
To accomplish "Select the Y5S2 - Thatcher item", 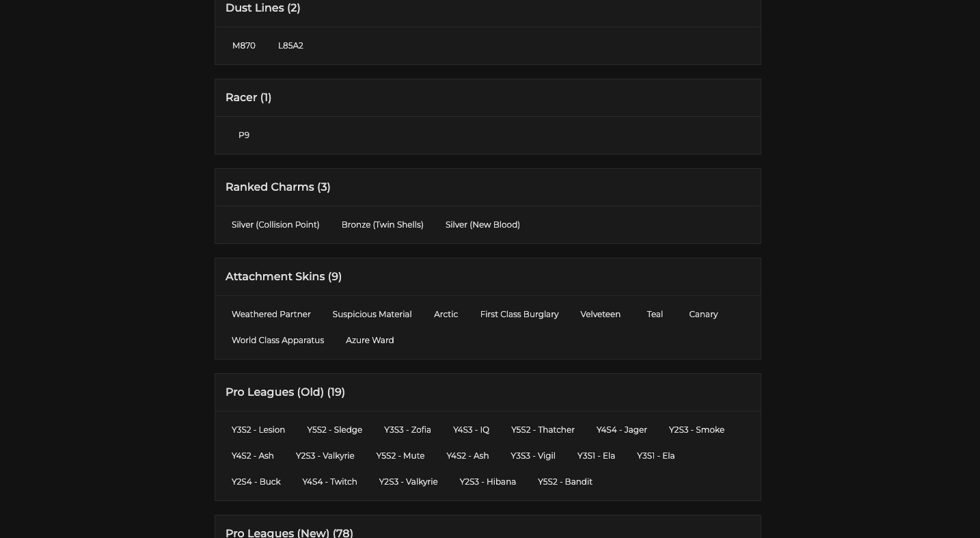I will [543, 430].
